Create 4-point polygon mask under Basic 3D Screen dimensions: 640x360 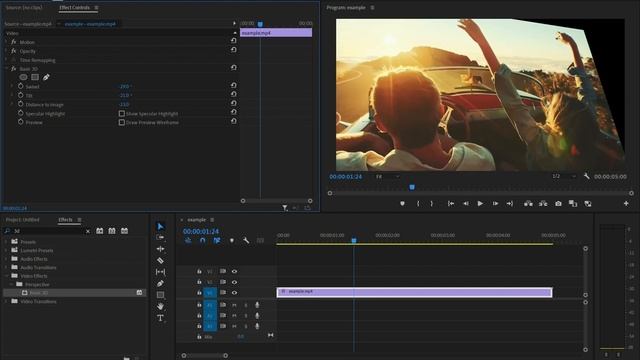35,77
